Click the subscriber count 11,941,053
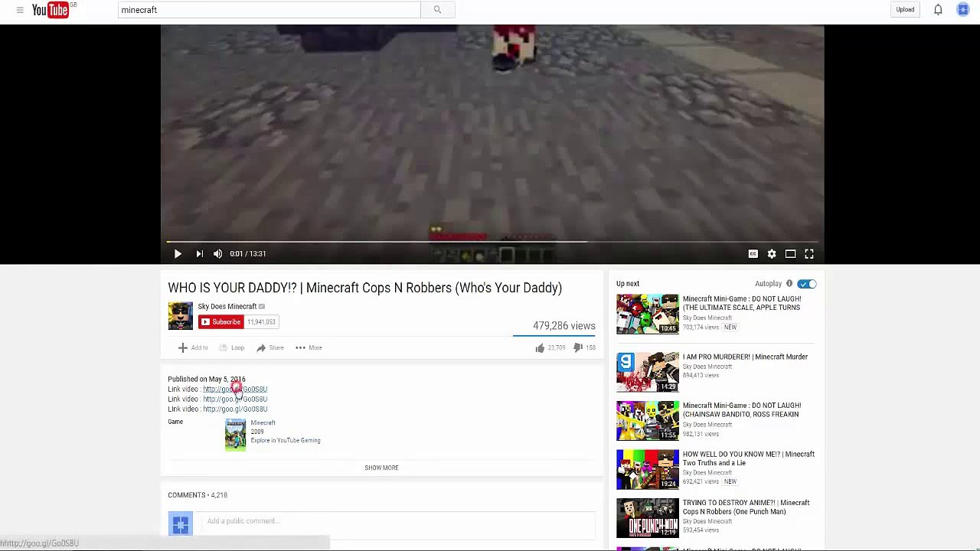The width and height of the screenshot is (980, 551). click(261, 322)
